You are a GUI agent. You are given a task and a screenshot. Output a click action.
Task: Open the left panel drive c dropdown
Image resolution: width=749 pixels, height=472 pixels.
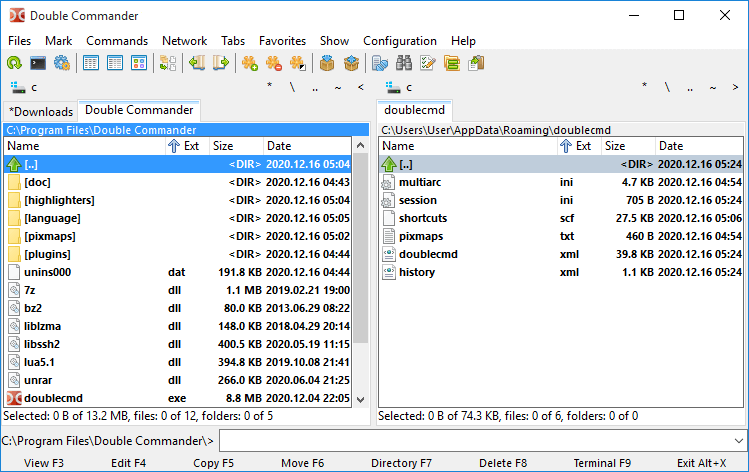click(x=24, y=87)
